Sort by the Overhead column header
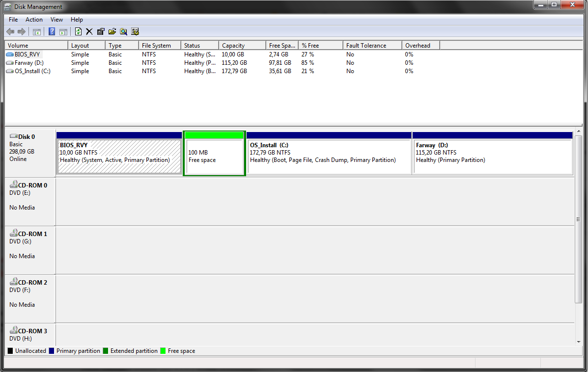 point(421,45)
